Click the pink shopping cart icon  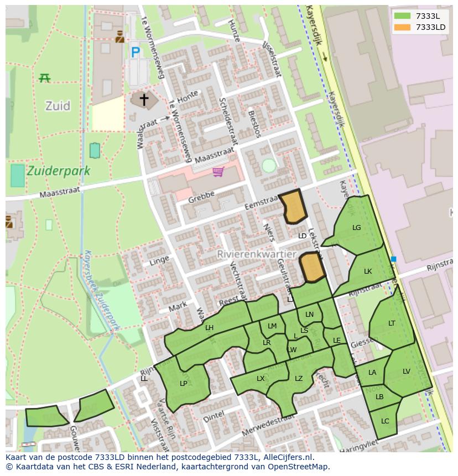[218, 172]
